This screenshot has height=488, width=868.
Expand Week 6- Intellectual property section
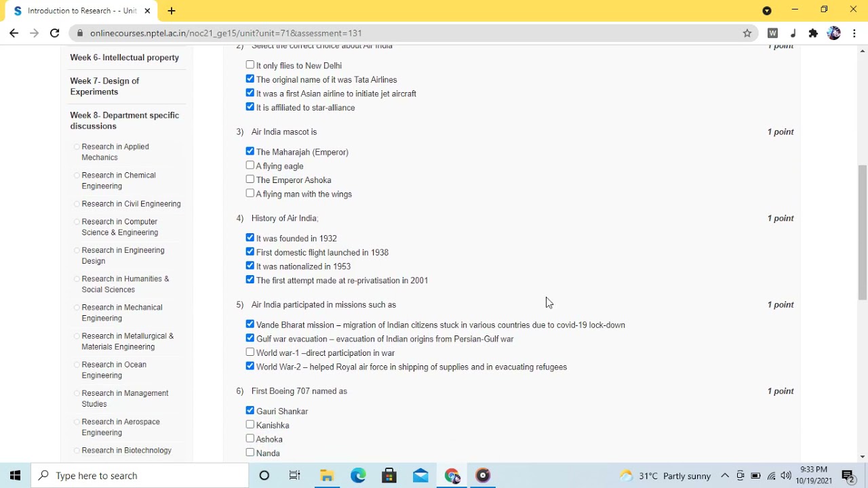pos(124,58)
